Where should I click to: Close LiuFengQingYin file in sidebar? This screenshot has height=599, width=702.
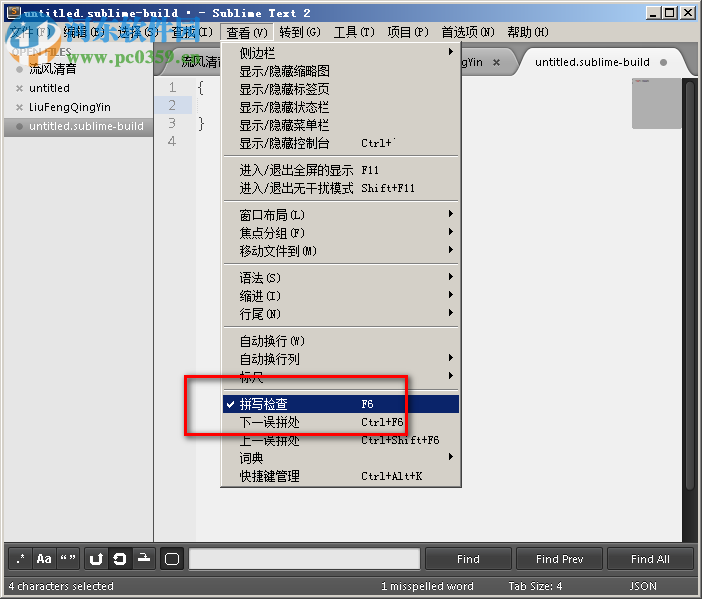coord(19,107)
